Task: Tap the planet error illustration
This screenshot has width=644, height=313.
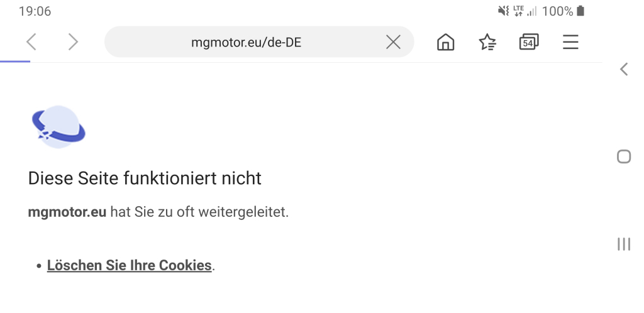Action: click(x=58, y=127)
